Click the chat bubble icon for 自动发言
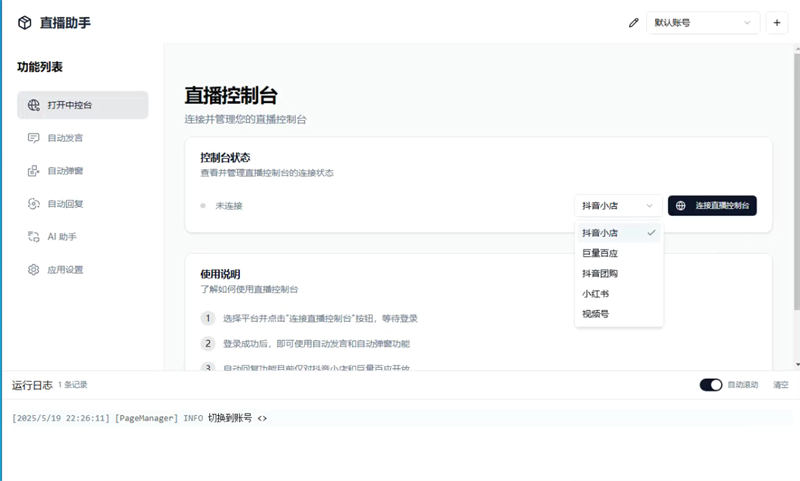This screenshot has width=800, height=481. (x=34, y=138)
